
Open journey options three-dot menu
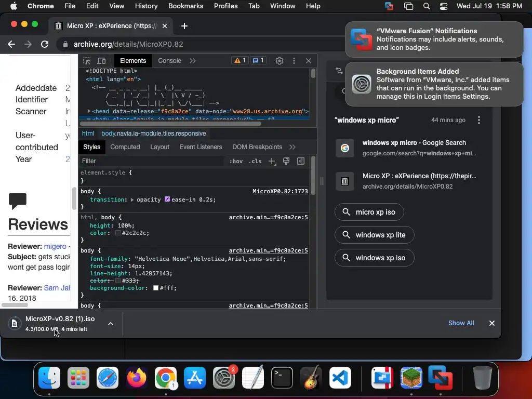pyautogui.click(x=478, y=120)
